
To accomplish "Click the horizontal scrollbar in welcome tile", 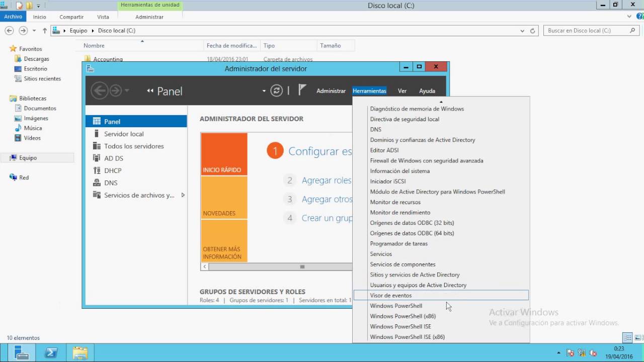I will coord(302,267).
